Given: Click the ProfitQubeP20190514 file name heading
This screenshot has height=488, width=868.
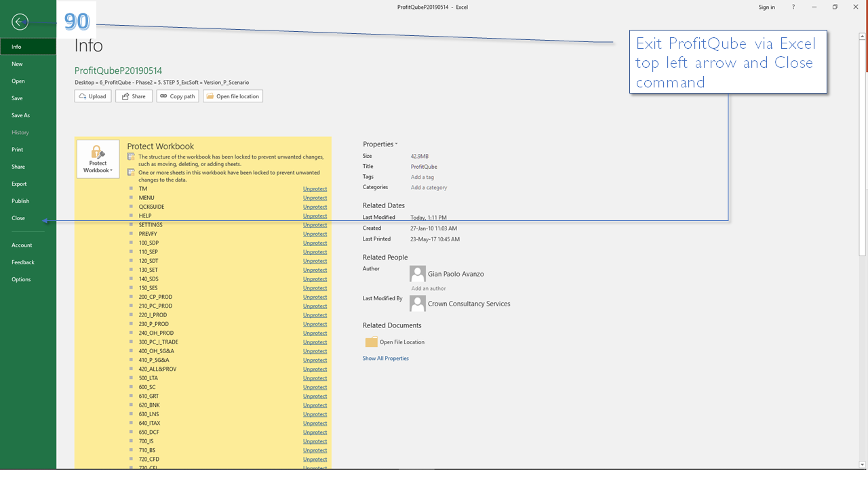Looking at the screenshot, I should coord(119,70).
